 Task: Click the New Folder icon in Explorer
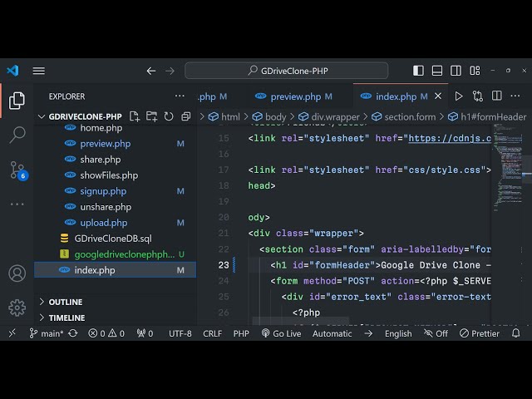(152, 117)
